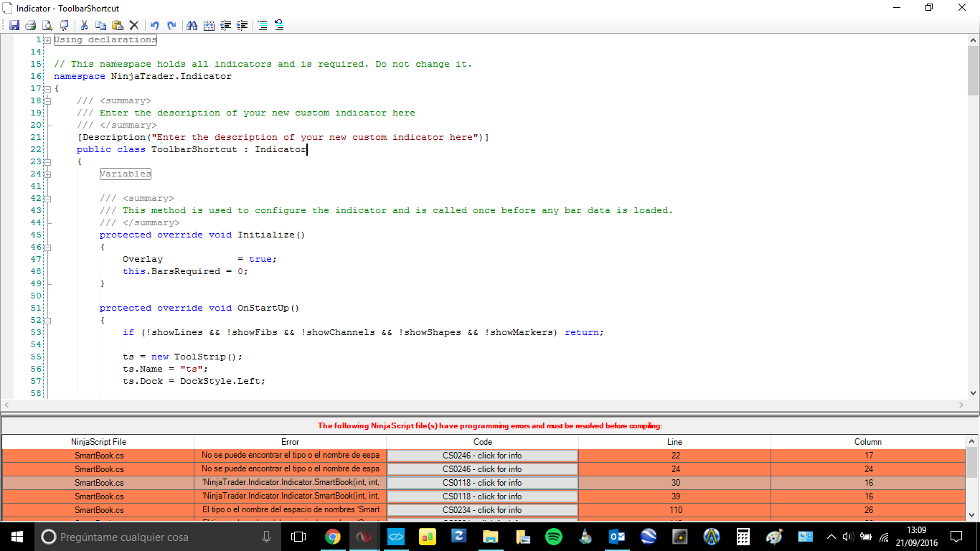Launch Google Chrome from the taskbar
Image resolution: width=980 pixels, height=551 pixels.
pyautogui.click(x=332, y=536)
